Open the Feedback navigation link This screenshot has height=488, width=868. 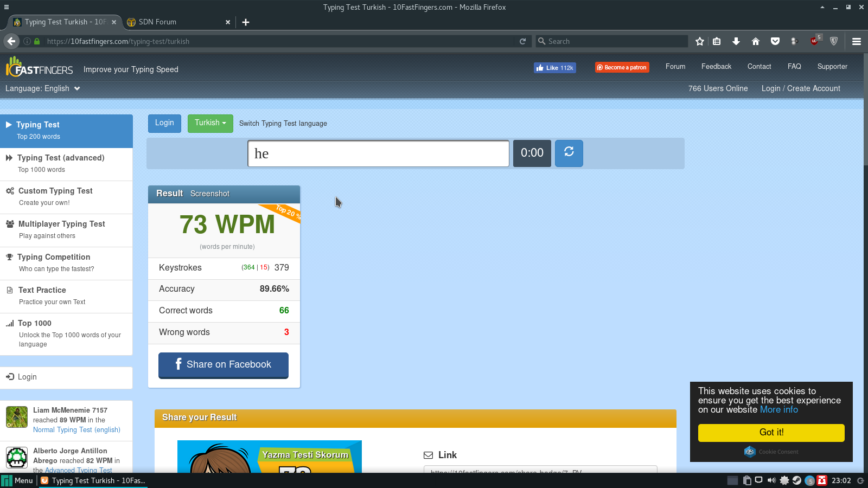click(716, 67)
